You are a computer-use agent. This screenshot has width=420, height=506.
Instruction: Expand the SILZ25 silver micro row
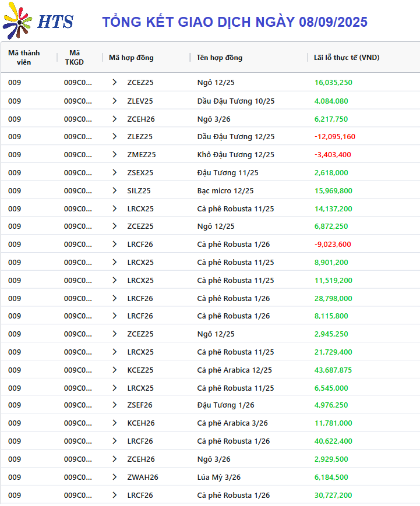click(x=115, y=191)
